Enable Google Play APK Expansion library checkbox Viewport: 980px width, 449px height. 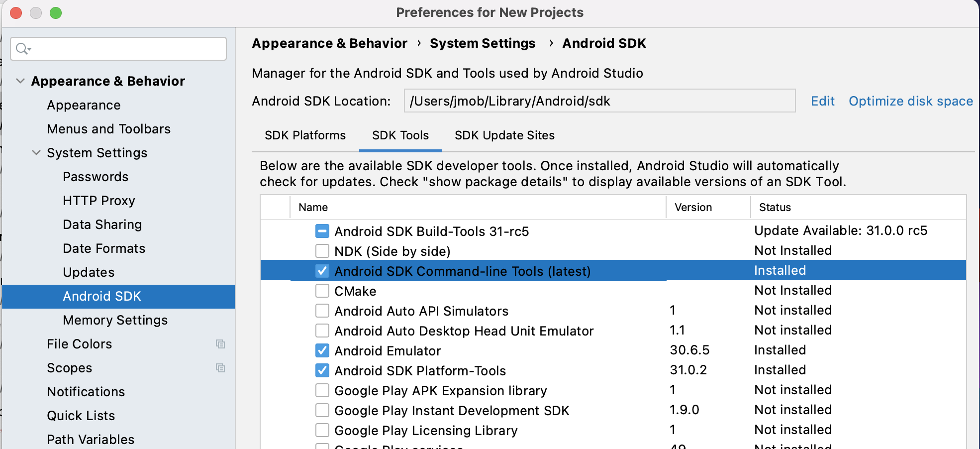(x=322, y=390)
